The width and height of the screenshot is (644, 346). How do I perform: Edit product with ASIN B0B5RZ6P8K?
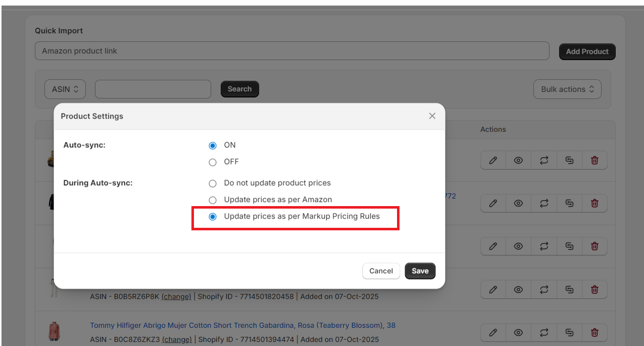pyautogui.click(x=493, y=290)
